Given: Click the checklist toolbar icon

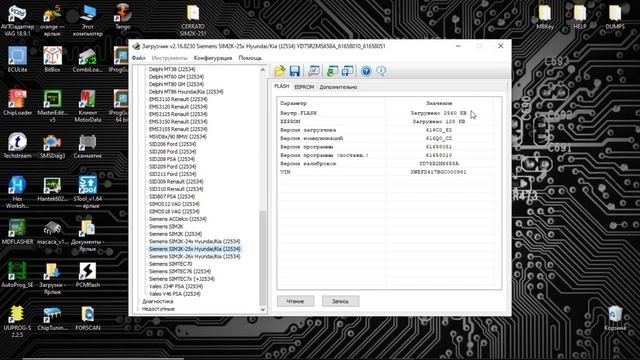Looking at the screenshot, I should pyautogui.click(x=314, y=71).
